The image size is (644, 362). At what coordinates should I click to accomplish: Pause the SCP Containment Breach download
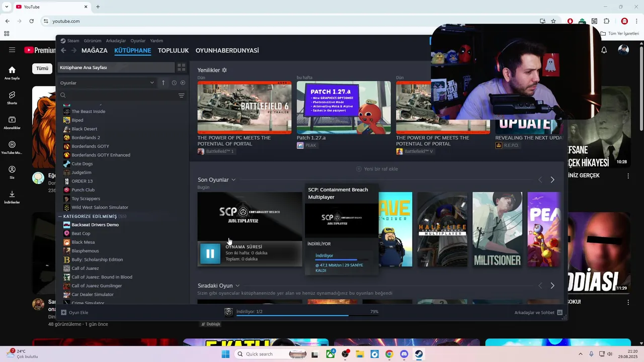(210, 253)
